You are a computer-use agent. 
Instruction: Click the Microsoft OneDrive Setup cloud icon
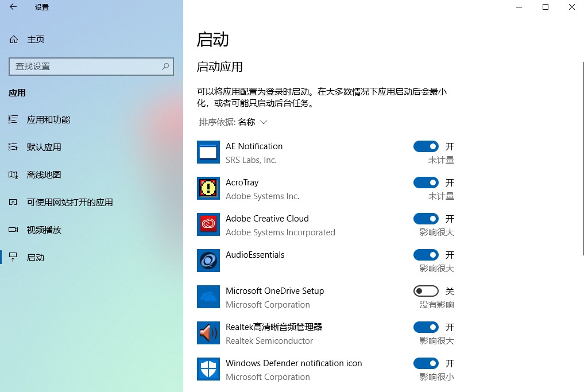click(x=208, y=297)
